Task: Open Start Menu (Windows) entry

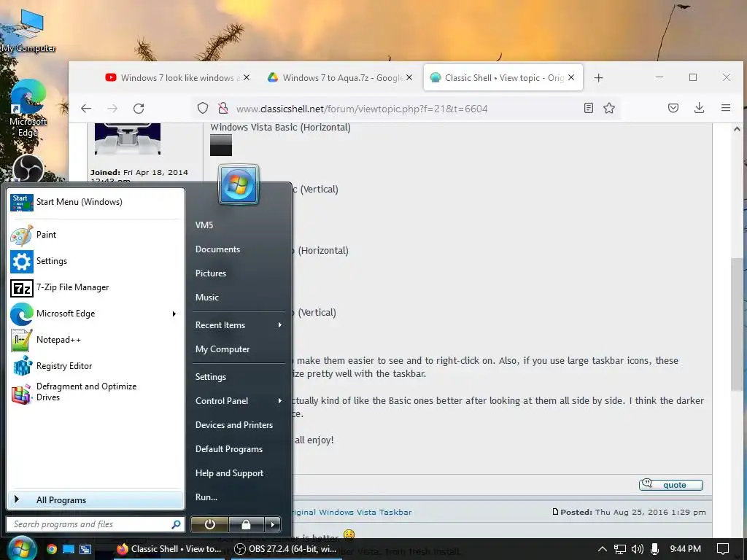Action: (96, 202)
